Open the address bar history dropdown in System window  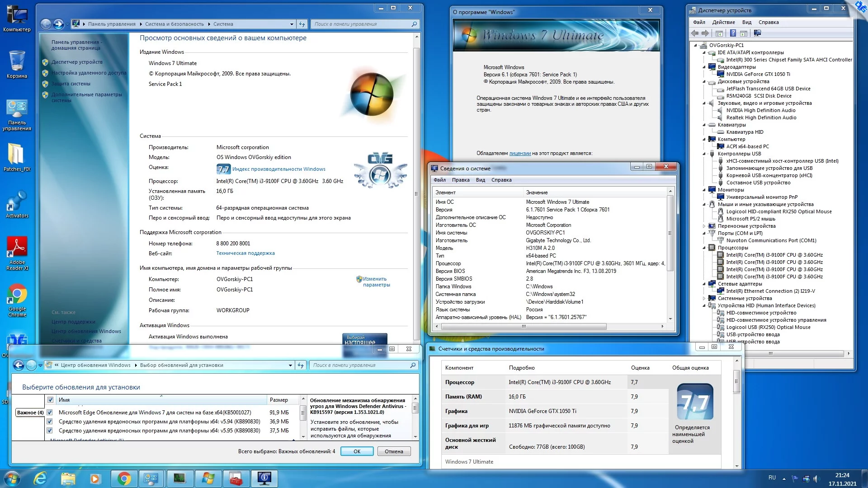[292, 24]
